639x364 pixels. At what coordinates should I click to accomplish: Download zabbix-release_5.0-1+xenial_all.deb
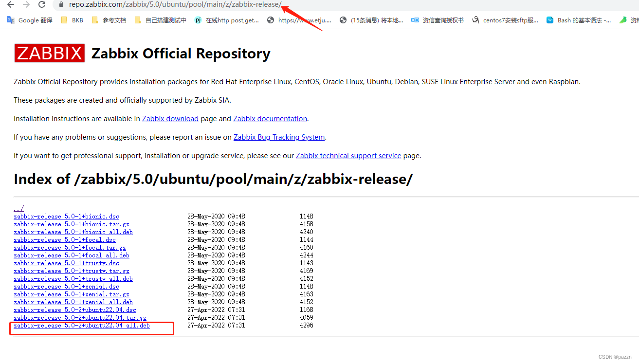[x=73, y=302]
